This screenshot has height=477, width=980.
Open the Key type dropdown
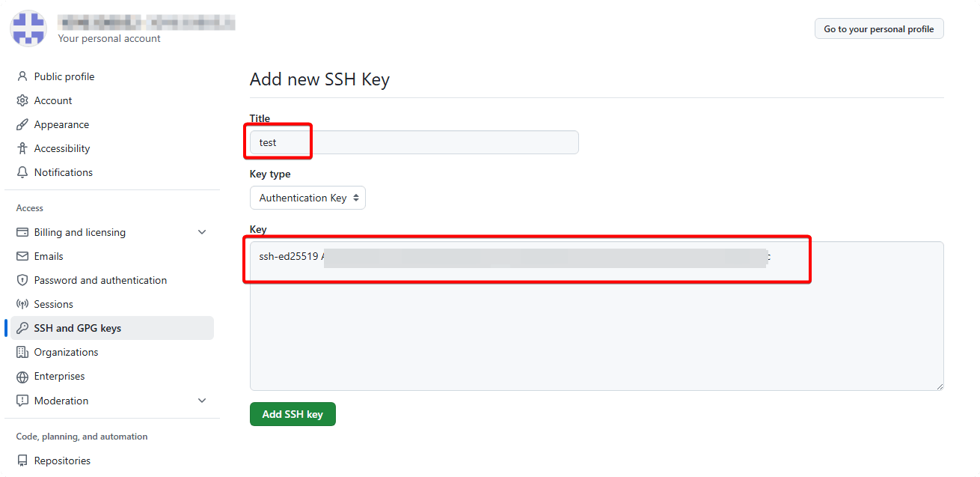click(307, 198)
